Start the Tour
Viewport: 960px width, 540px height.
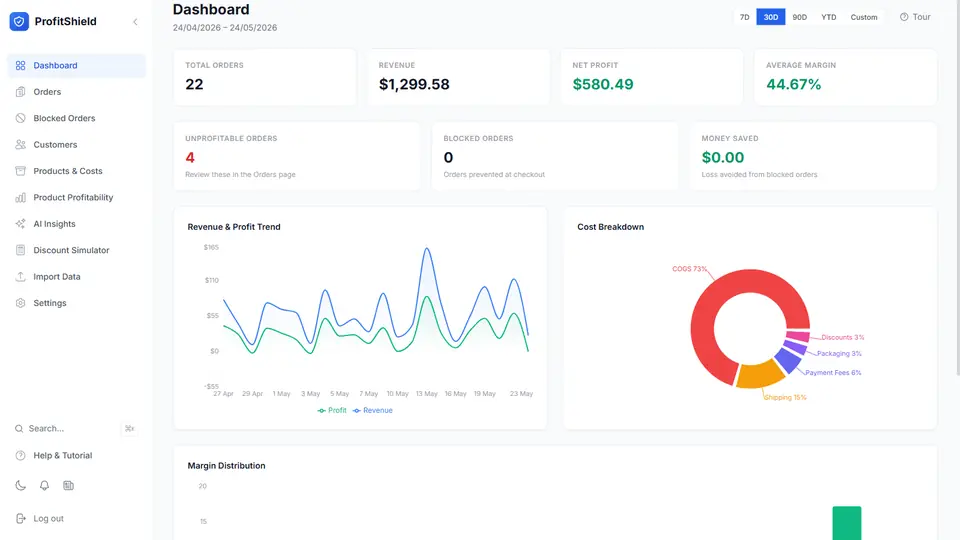(x=915, y=17)
